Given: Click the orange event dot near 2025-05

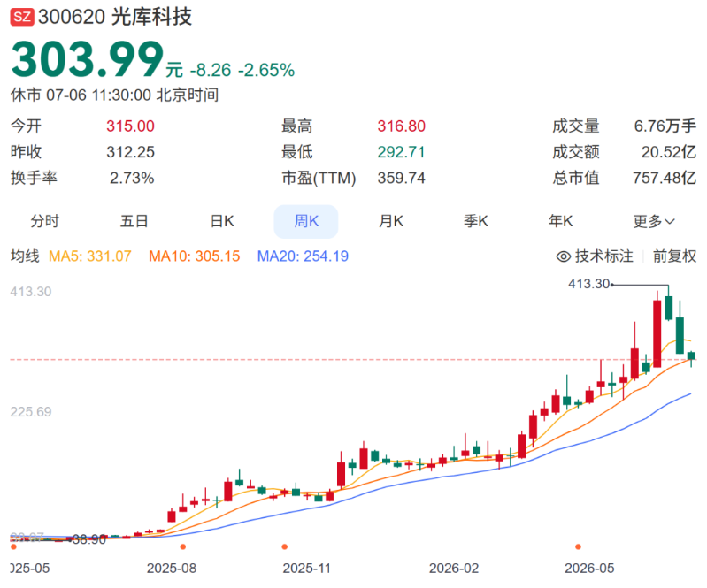Looking at the screenshot, I should pos(13,547).
